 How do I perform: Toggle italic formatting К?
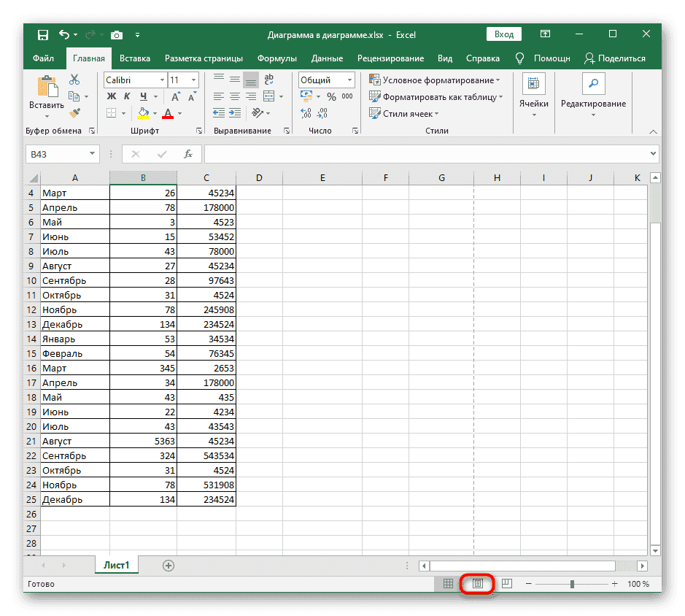click(127, 96)
